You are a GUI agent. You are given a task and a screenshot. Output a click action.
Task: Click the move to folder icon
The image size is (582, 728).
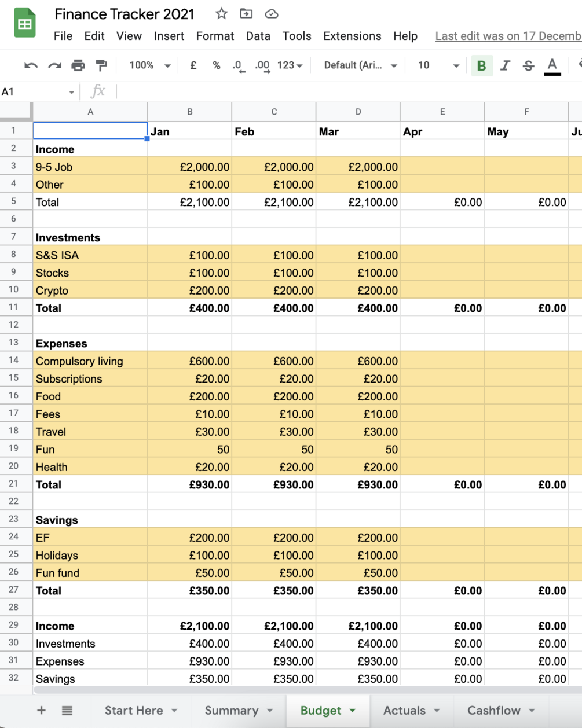pyautogui.click(x=246, y=14)
